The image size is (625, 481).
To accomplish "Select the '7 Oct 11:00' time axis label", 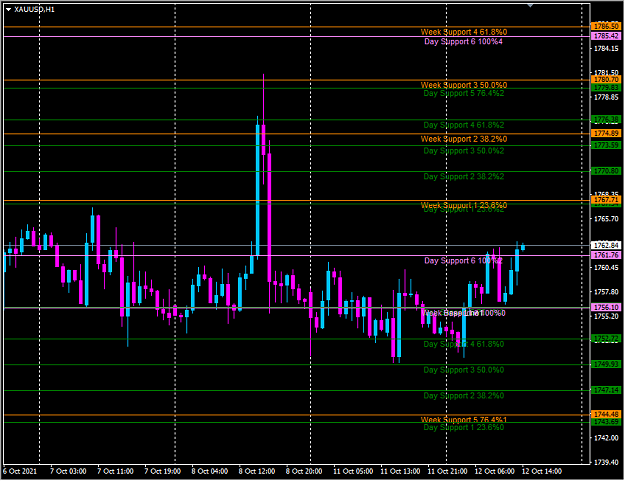I will [x=115, y=471].
